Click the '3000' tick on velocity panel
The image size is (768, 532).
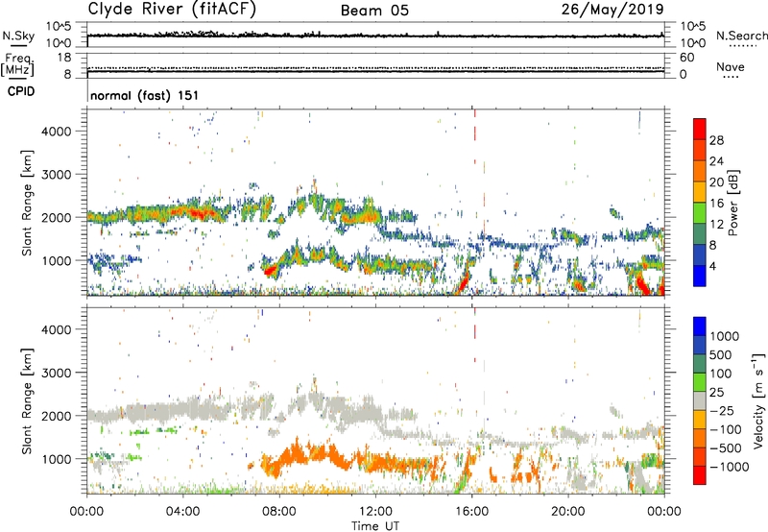click(x=56, y=373)
